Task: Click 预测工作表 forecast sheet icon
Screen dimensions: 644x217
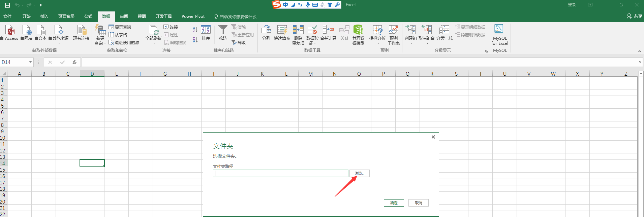Action: tap(394, 35)
